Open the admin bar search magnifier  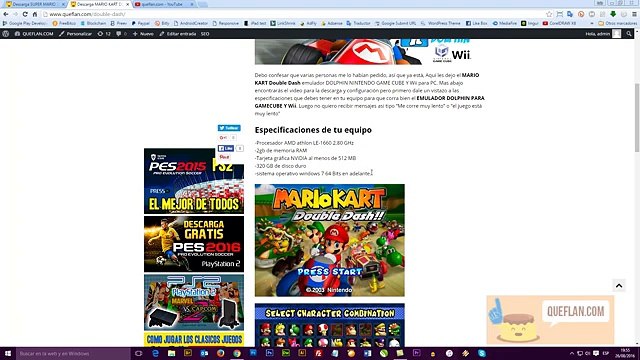[x=629, y=34]
